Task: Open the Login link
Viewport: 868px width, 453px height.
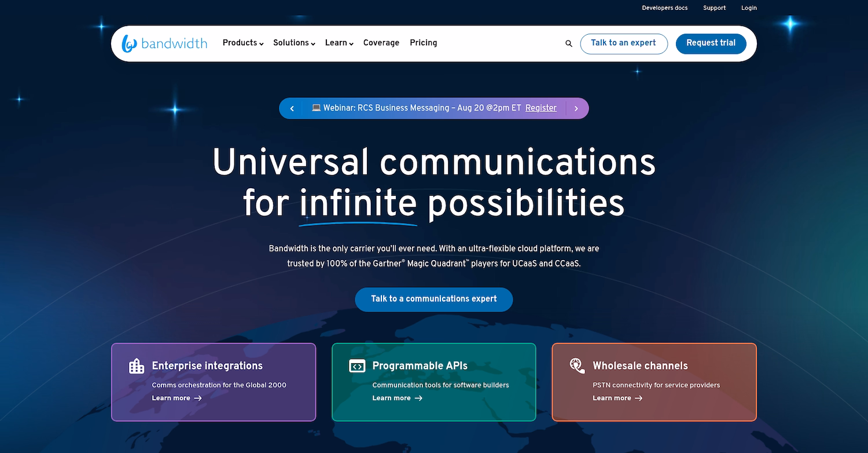Action: pos(749,8)
